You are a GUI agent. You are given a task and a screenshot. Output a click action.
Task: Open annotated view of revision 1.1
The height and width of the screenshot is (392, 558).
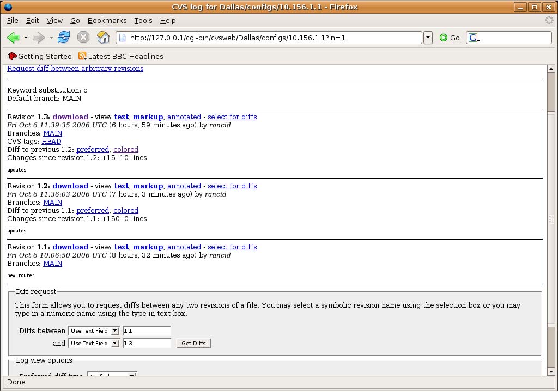184,247
